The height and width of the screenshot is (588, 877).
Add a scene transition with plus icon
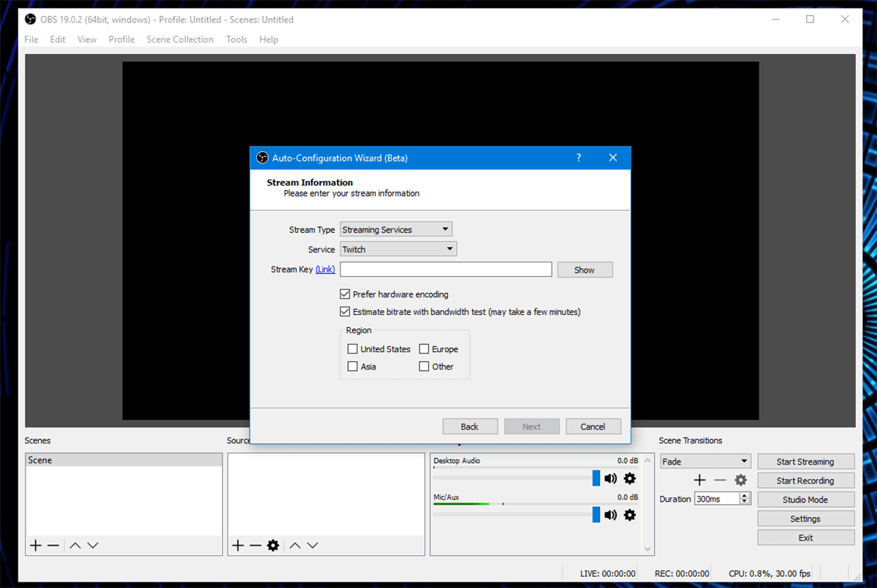point(699,480)
